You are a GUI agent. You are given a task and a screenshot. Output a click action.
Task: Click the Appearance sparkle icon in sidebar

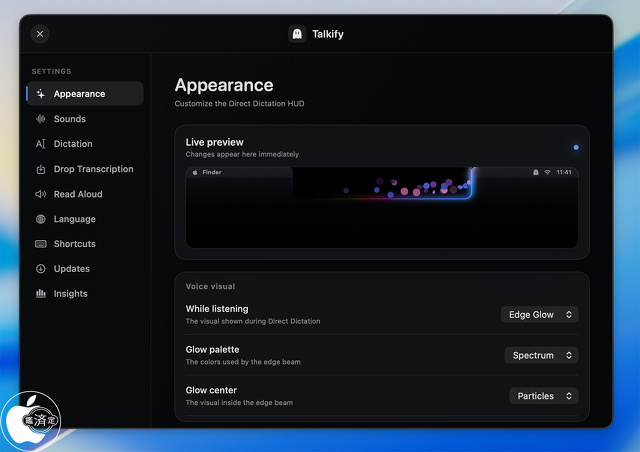click(41, 94)
